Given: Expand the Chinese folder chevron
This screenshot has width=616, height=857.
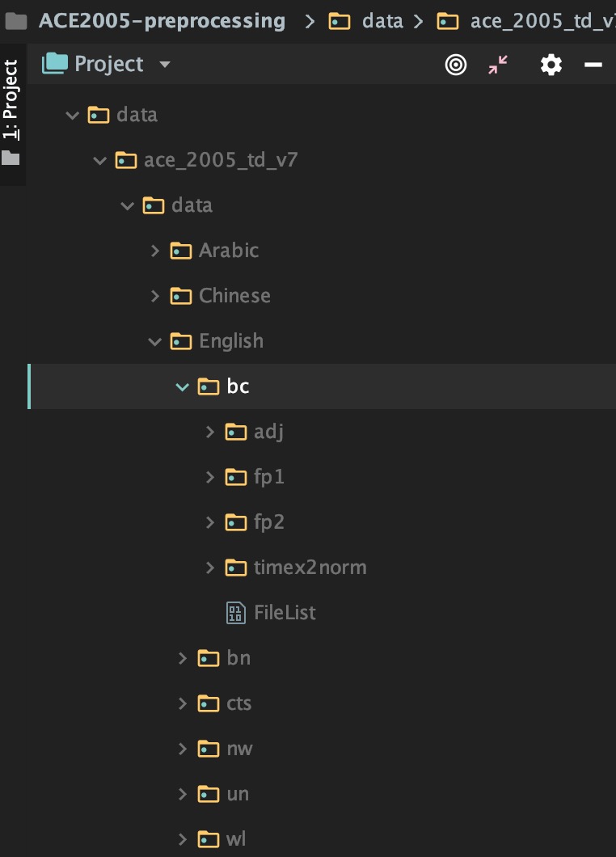Looking at the screenshot, I should point(154,296).
